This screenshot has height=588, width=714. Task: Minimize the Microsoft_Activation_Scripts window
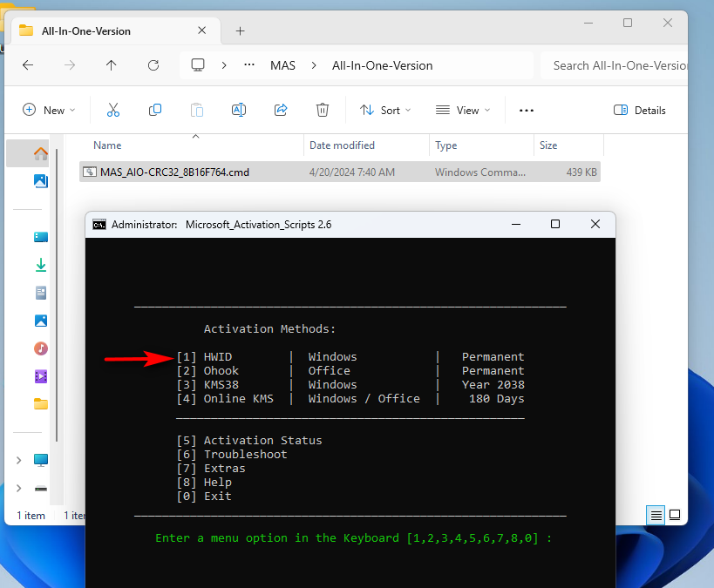(x=516, y=224)
